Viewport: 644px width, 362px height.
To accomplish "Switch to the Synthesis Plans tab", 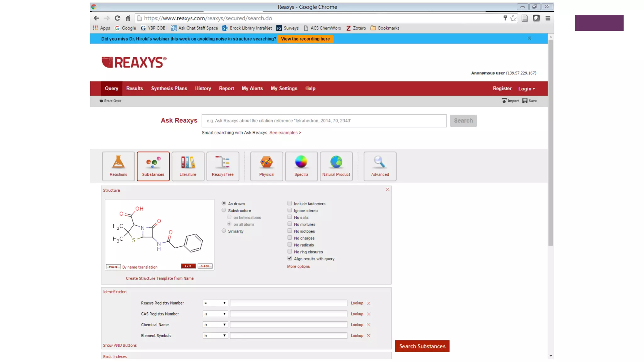I will (169, 89).
